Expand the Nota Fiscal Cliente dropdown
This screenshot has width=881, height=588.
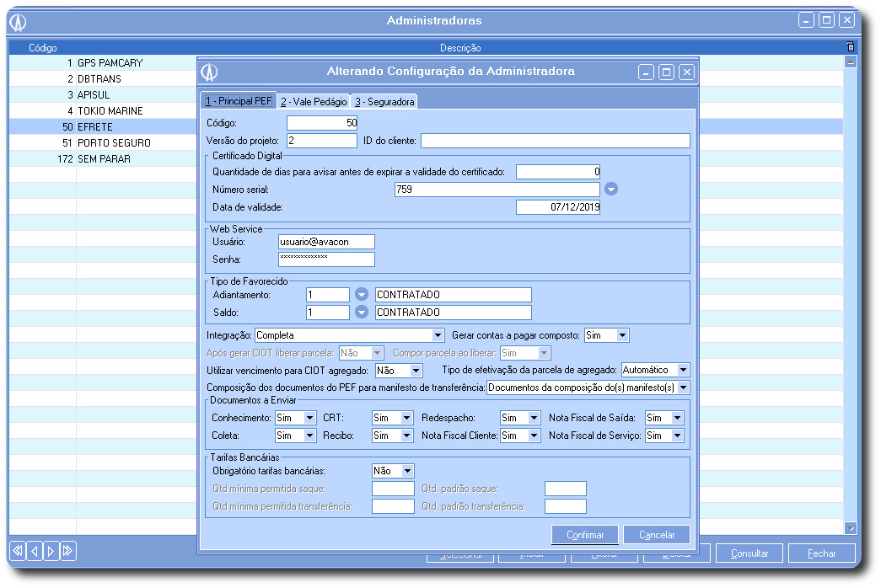tap(534, 436)
